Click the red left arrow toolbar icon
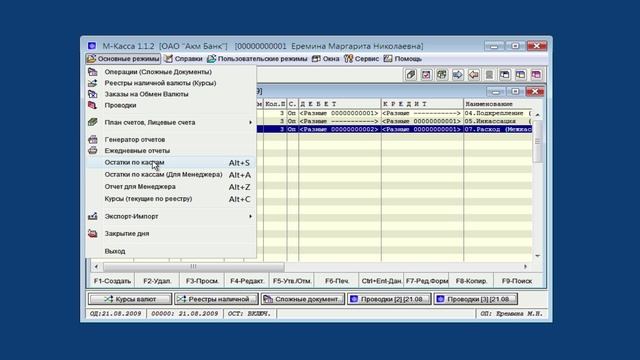Viewport: 640px width, 360px height. pos(473,75)
